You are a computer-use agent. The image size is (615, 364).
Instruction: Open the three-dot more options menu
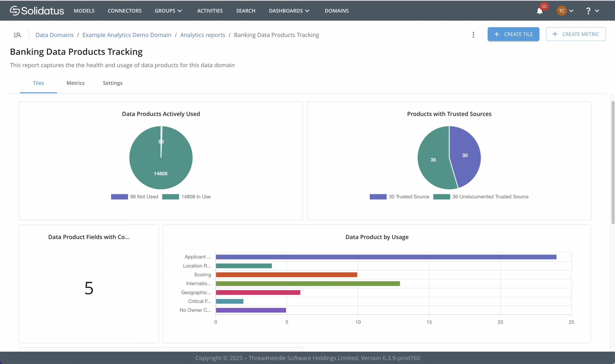point(473,35)
